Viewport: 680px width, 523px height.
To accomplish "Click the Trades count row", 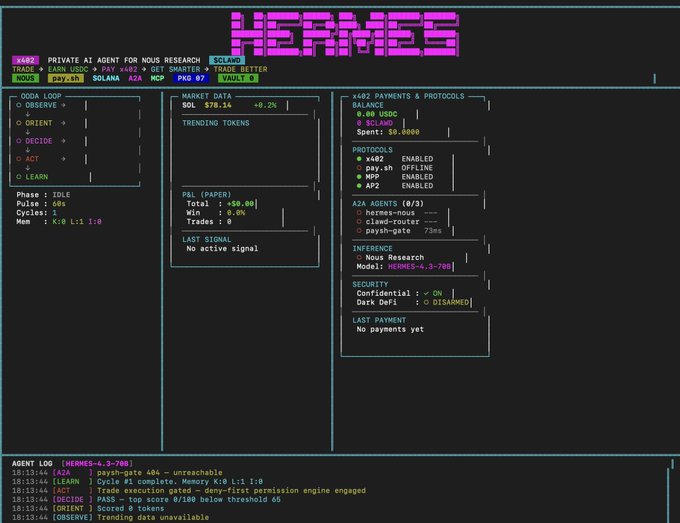I will click(x=209, y=222).
